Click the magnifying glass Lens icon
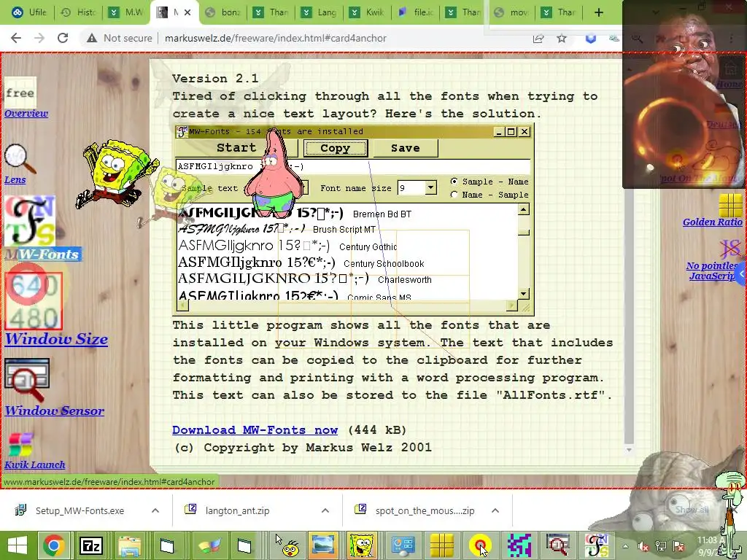Image resolution: width=747 pixels, height=560 pixels. point(20,159)
